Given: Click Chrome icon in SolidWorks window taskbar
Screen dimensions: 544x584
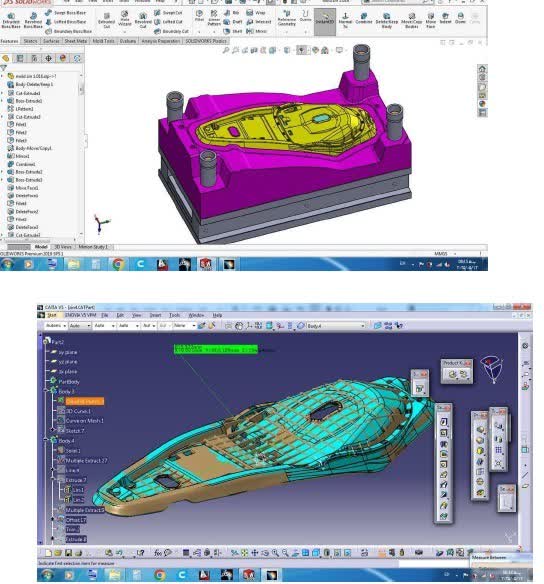Looking at the screenshot, I should tap(118, 264).
